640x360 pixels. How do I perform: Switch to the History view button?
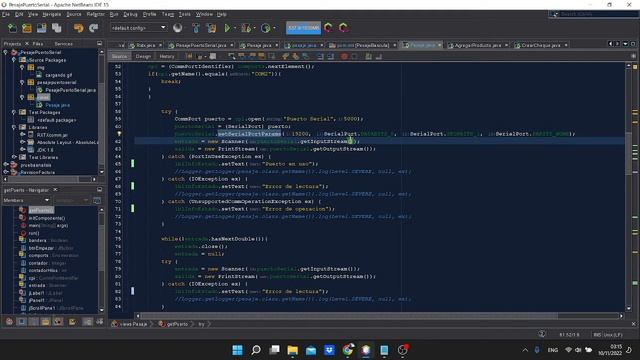tap(167, 56)
